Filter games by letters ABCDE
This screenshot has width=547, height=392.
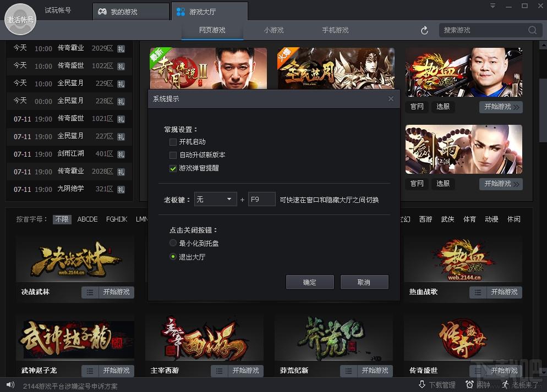pos(87,219)
